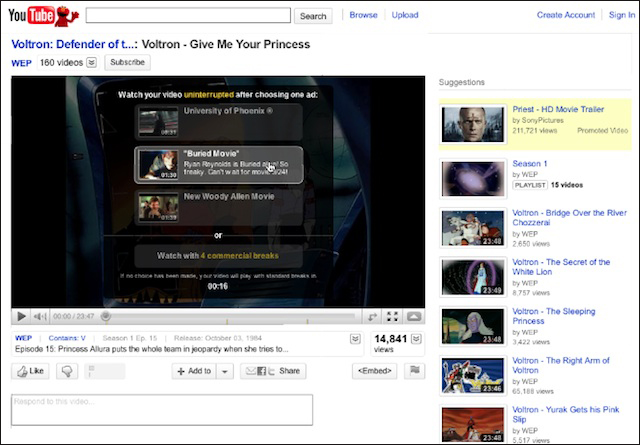The height and width of the screenshot is (445, 640).
Task: Expand the video description
Action: tap(355, 339)
